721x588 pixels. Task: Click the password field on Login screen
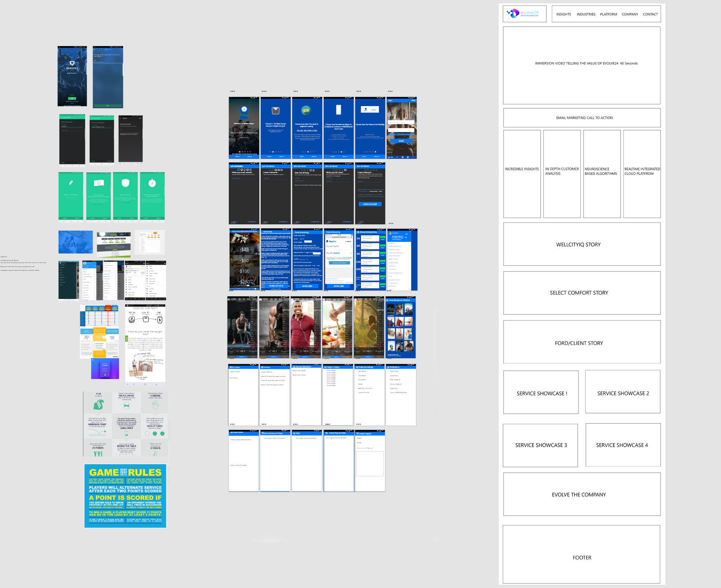[401, 130]
